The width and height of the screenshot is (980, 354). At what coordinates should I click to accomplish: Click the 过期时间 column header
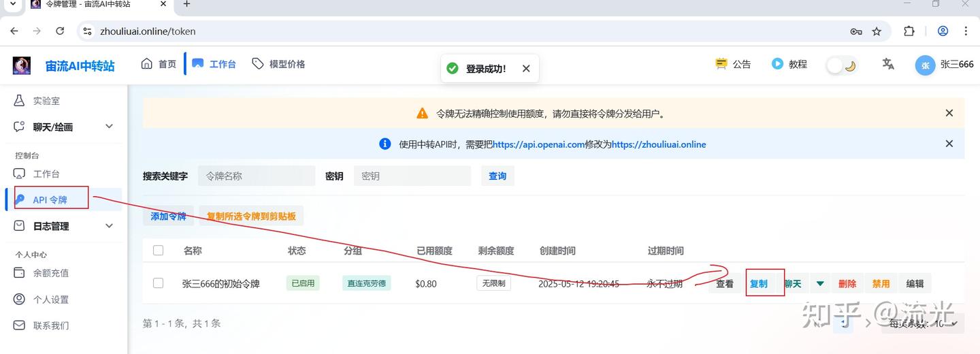666,251
